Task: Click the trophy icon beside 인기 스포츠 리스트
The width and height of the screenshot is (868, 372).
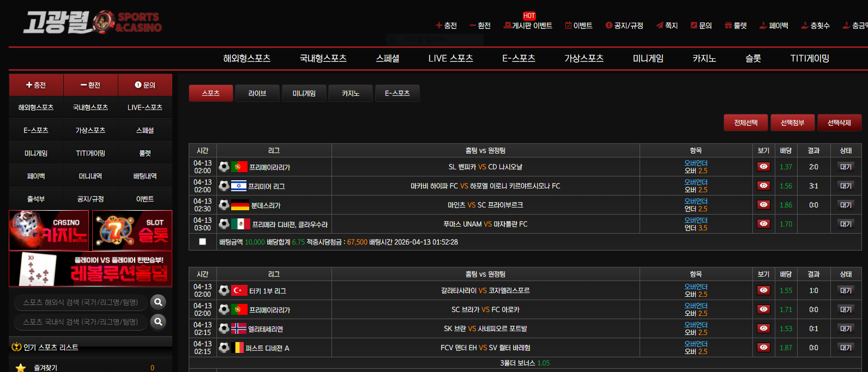Action: 16,347
